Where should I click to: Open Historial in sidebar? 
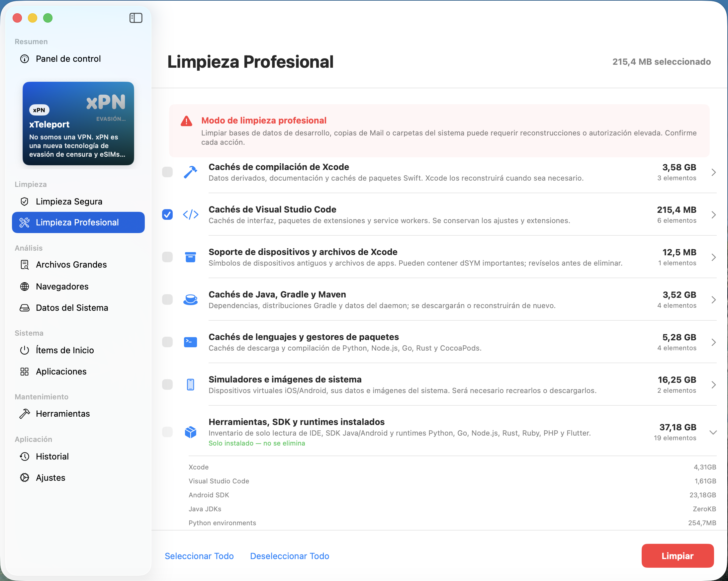78,456
